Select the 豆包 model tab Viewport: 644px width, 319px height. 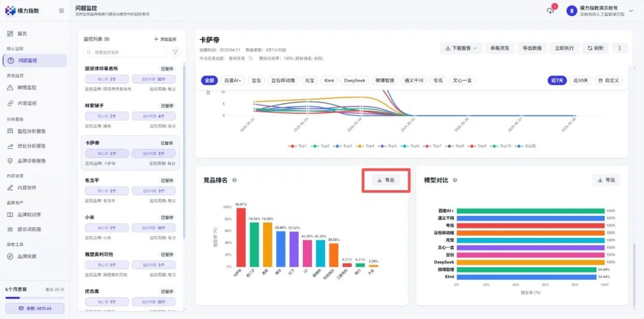256,80
